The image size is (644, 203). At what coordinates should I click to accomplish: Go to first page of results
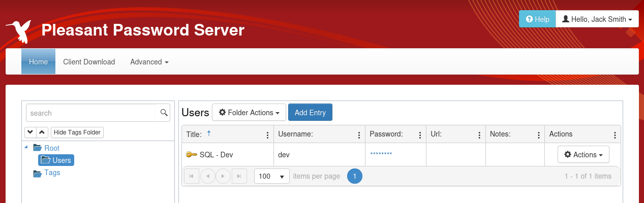191,176
